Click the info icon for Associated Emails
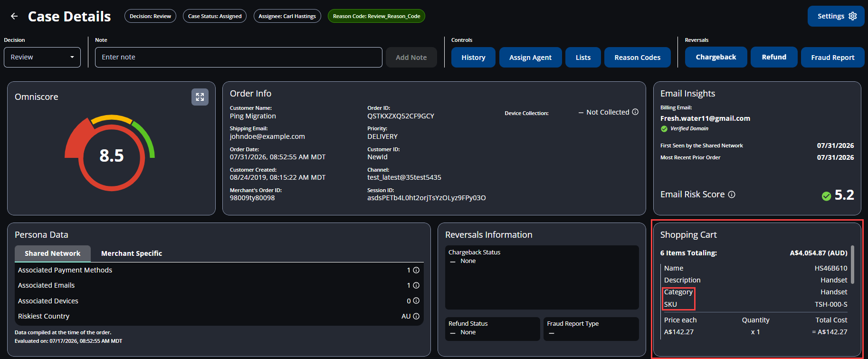The width and height of the screenshot is (868, 359). pos(416,285)
